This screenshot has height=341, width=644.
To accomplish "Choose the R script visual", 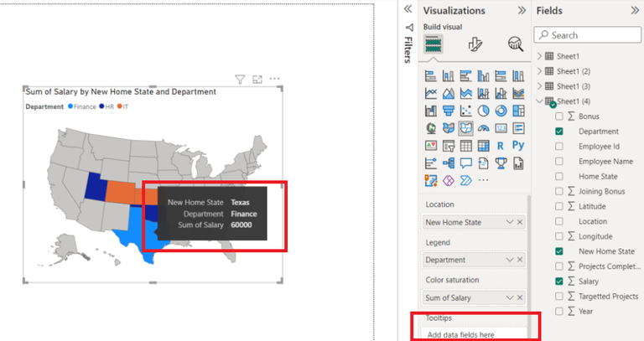I will coord(501,146).
